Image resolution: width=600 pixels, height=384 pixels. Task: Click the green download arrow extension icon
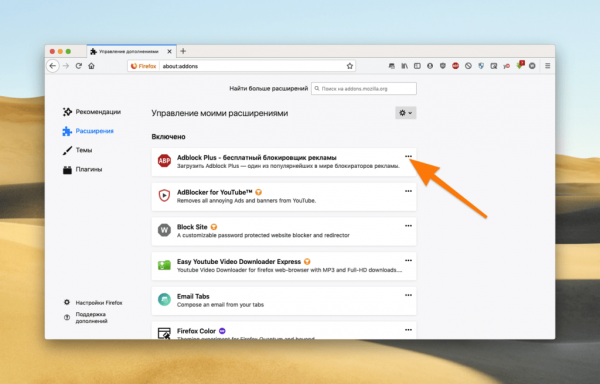pos(520,65)
